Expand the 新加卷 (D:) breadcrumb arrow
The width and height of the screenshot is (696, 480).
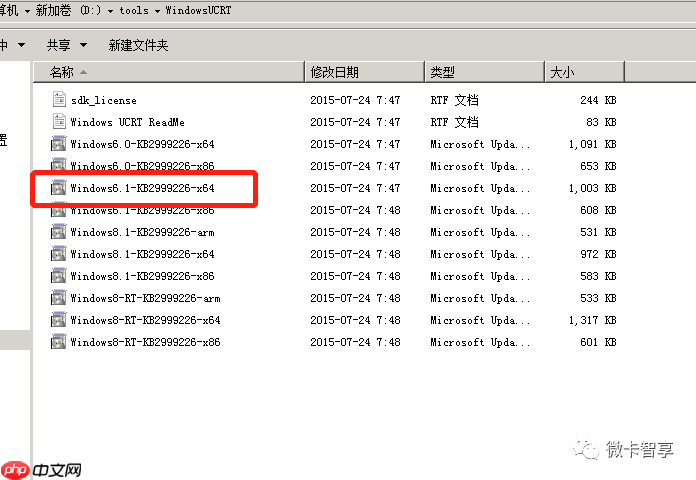click(x=110, y=11)
